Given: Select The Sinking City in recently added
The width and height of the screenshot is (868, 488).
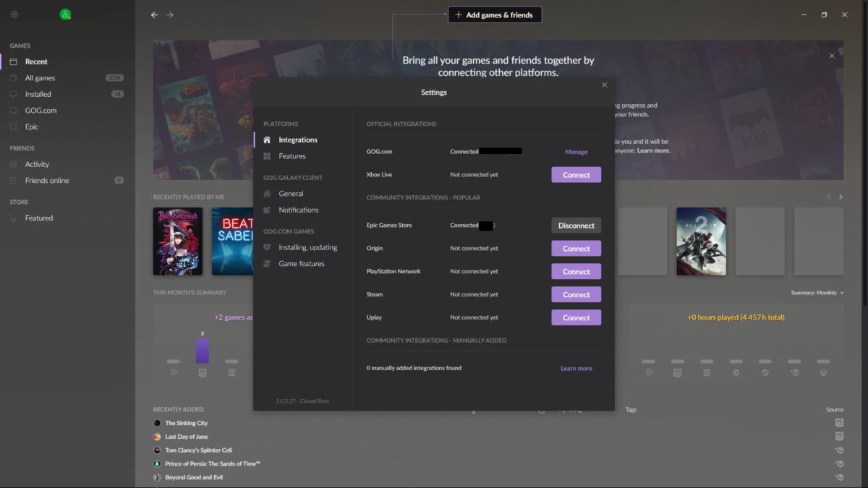Looking at the screenshot, I should (187, 423).
